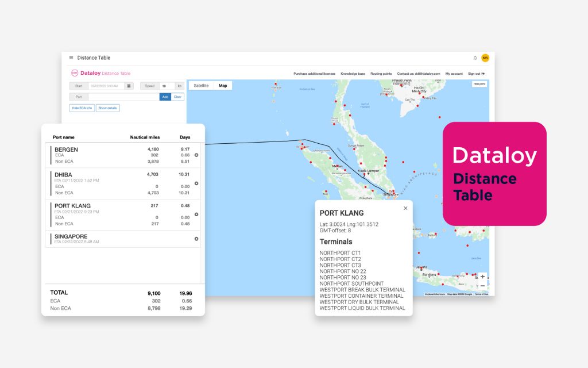Open the hamburger menu next to Distance Table

click(70, 57)
